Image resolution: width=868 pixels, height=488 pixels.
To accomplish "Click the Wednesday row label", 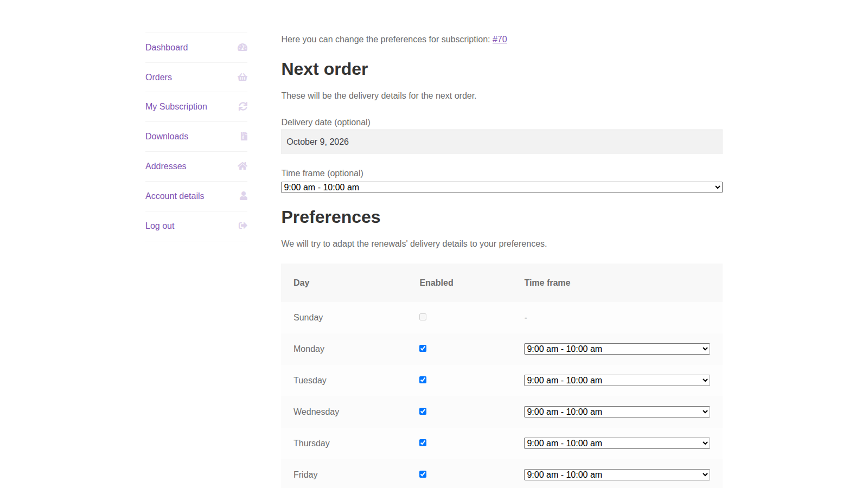I will coord(316,412).
